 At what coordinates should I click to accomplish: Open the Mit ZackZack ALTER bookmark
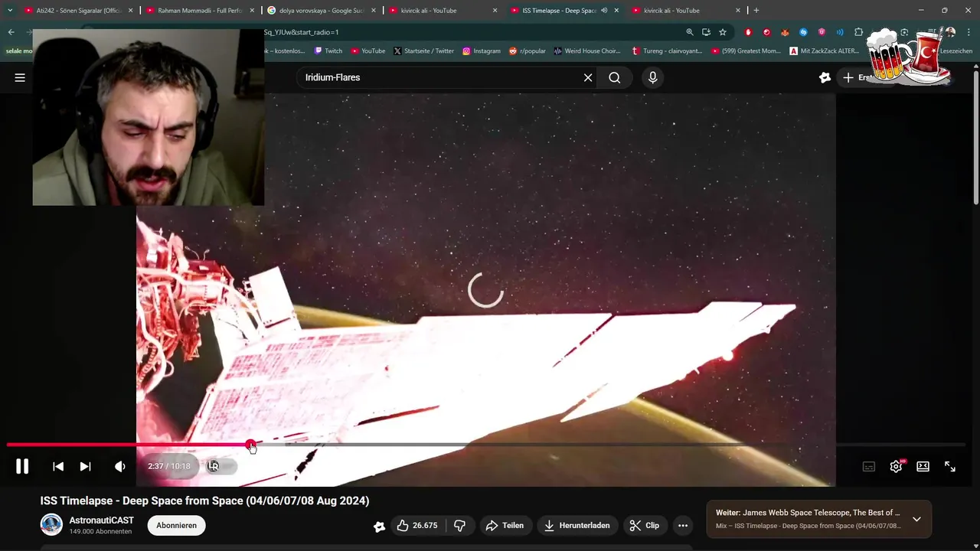point(825,51)
